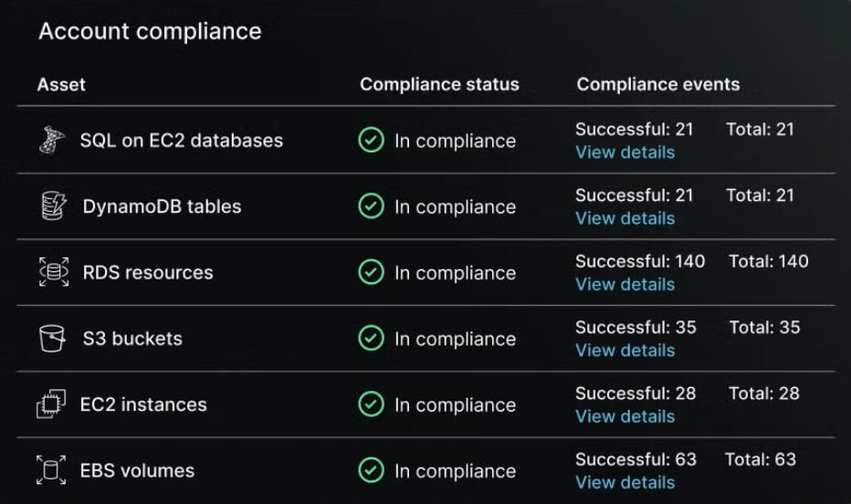The width and height of the screenshot is (851, 504).
Task: Select the EC2 instances label
Action: 143,404
